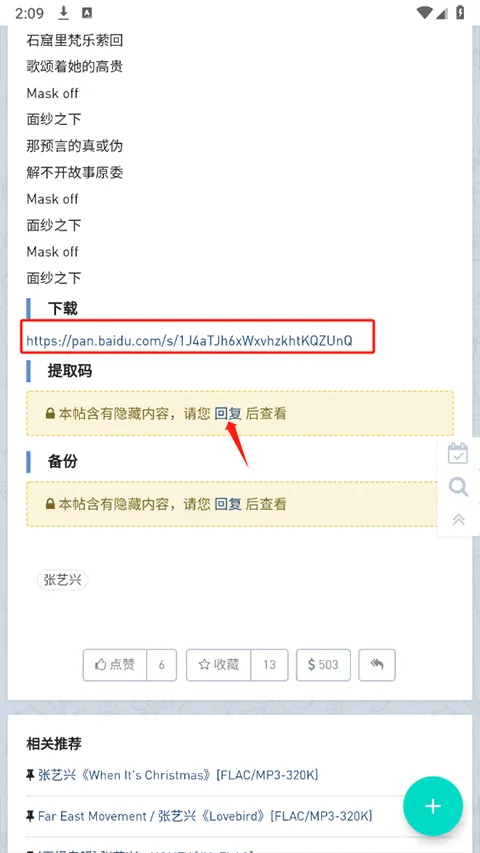The width and height of the screenshot is (480, 853).
Task: Tap the double-chevron back-to-top icon
Action: [458, 520]
